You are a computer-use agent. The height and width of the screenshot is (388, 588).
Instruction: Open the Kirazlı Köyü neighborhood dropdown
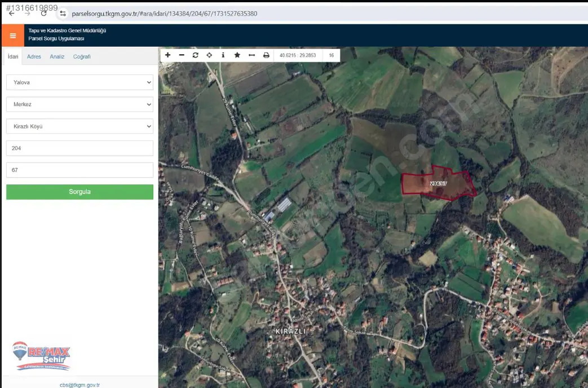click(79, 126)
